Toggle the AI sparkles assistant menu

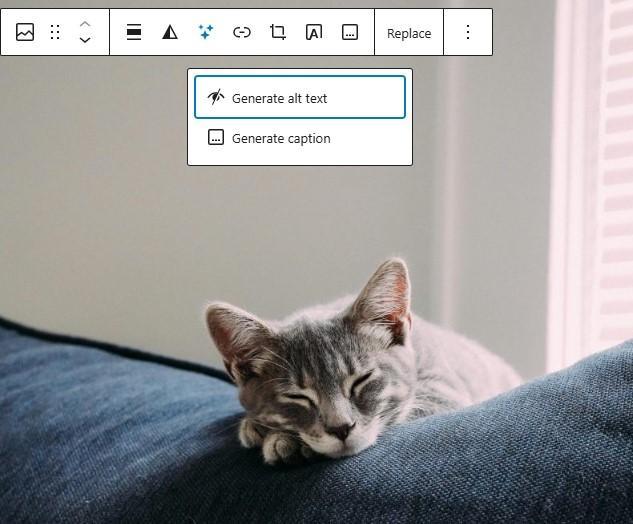pyautogui.click(x=206, y=32)
